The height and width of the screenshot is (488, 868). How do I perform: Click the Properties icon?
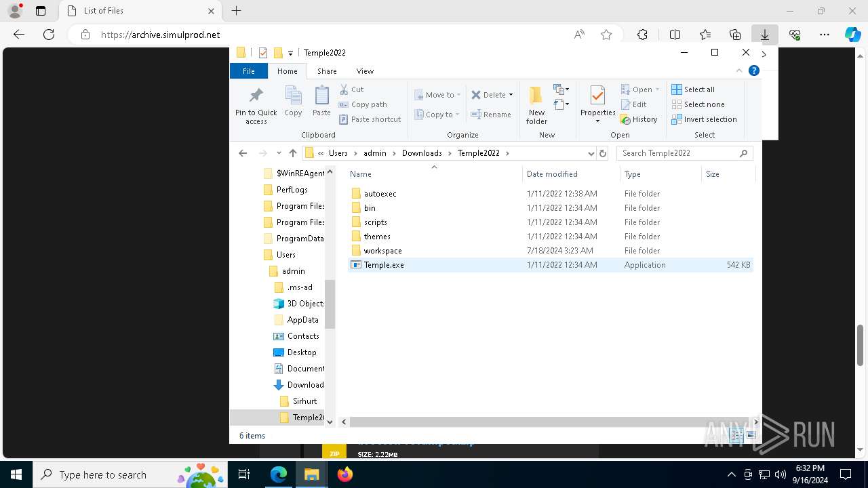[597, 96]
